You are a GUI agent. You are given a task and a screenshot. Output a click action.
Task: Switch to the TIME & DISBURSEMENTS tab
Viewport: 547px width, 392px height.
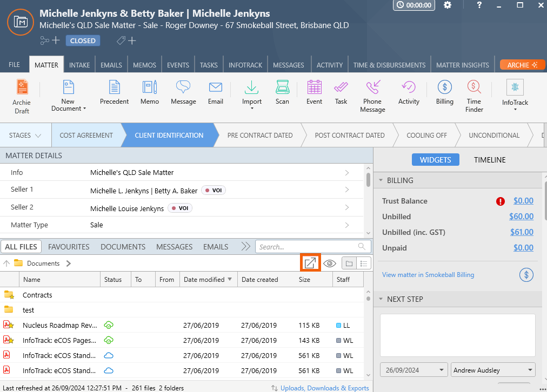[389, 65]
